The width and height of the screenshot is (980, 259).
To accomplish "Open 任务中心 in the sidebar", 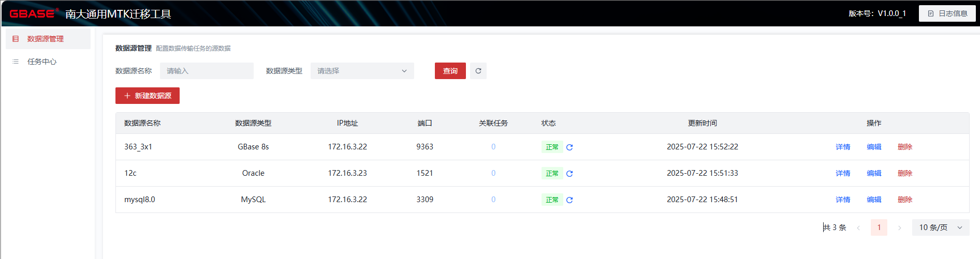I will (42, 62).
